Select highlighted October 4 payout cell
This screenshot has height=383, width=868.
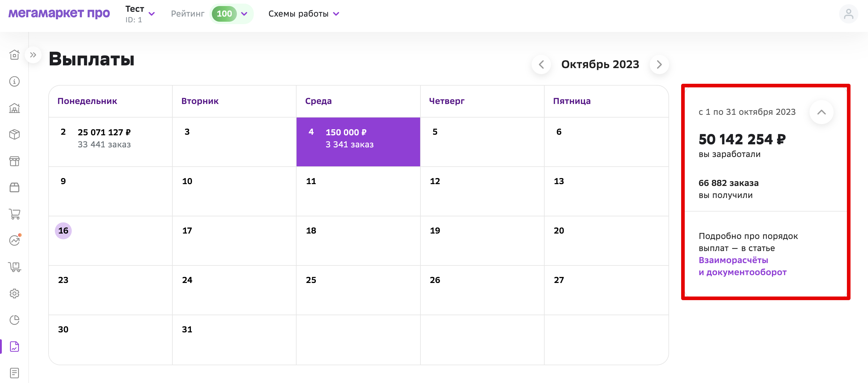pos(358,142)
